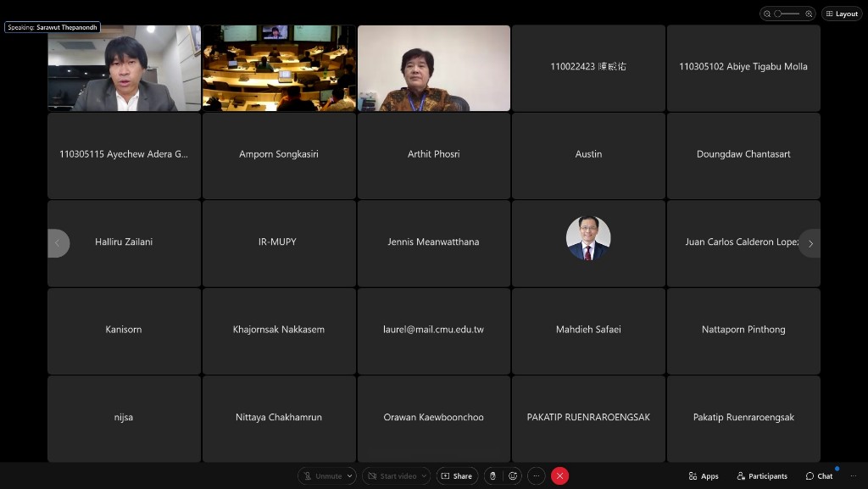Select Mahdieh Safaei tile
The height and width of the screenshot is (489, 868).
(588, 331)
